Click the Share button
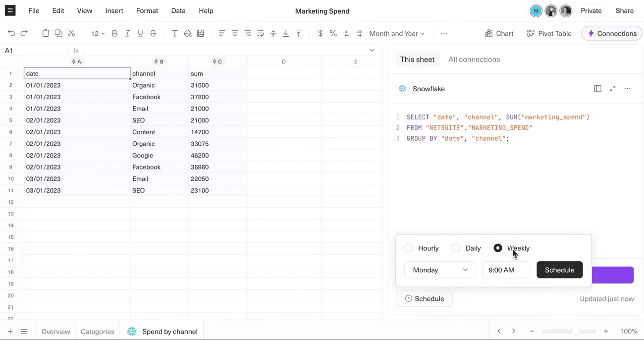Image resolution: width=644 pixels, height=340 pixels. (x=624, y=10)
